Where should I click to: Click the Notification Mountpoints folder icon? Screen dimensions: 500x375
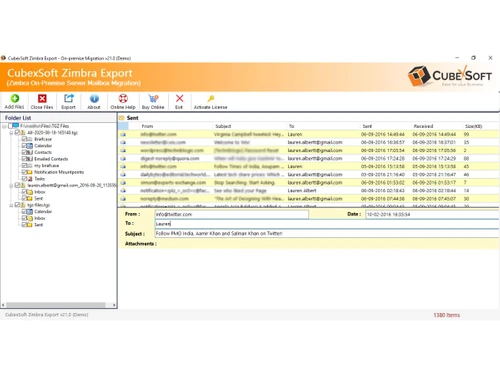coord(30,172)
